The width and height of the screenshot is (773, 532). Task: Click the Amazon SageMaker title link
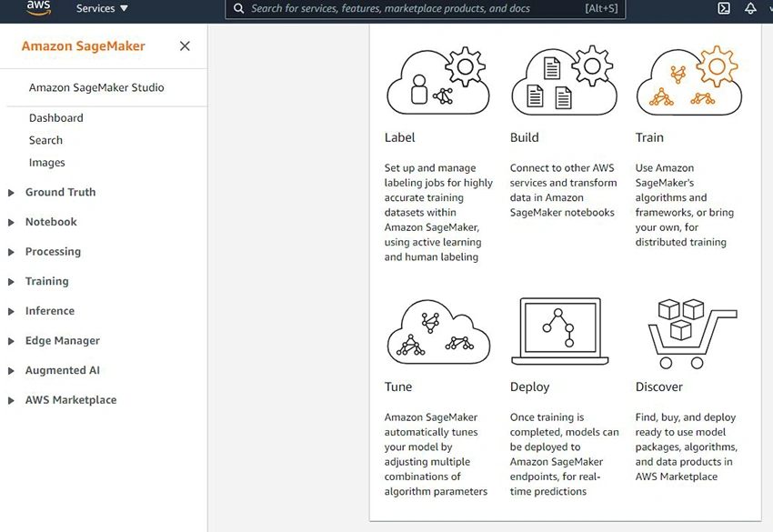[84, 45]
